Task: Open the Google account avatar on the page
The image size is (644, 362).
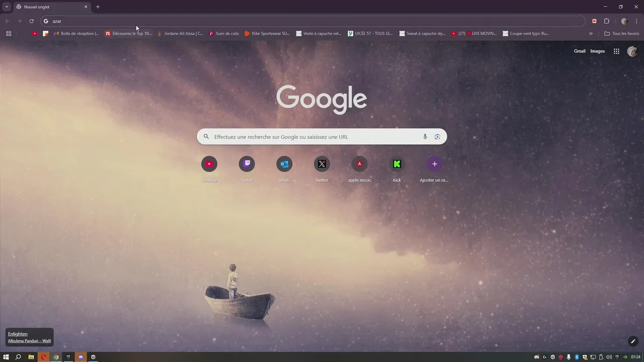Action: (632, 51)
